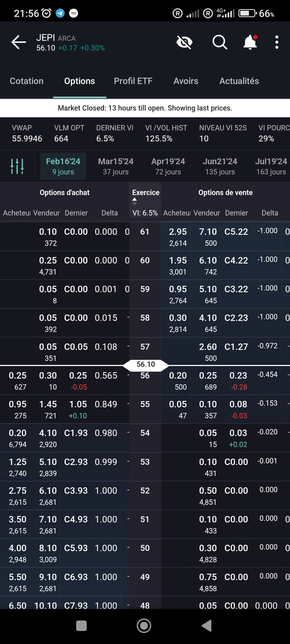Tap call bid 2.75 at strike 52
Image resolution: width=290 pixels, height=644 pixels.
[x=18, y=491]
